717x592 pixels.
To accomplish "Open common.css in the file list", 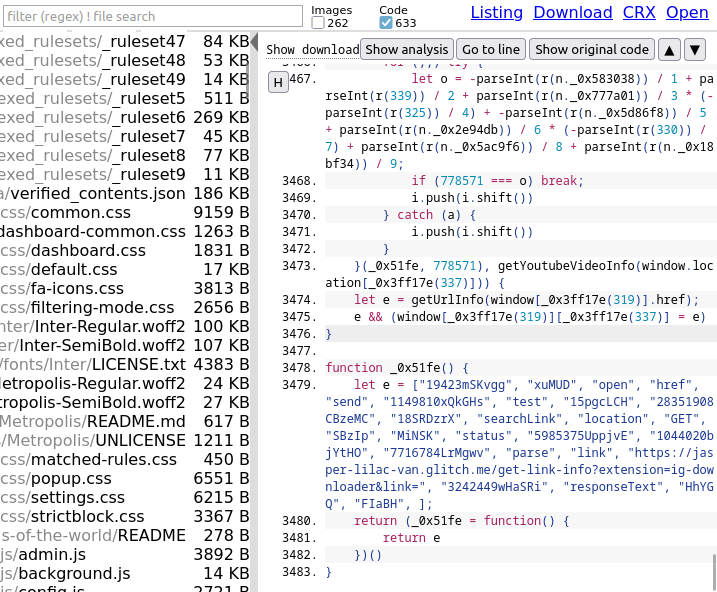I will [124, 213].
